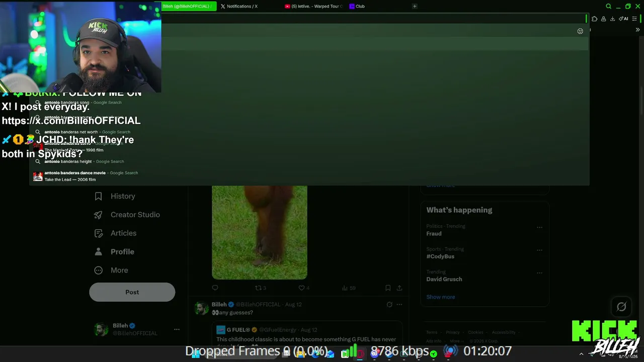Open the quoted G FUEL post

point(307,334)
